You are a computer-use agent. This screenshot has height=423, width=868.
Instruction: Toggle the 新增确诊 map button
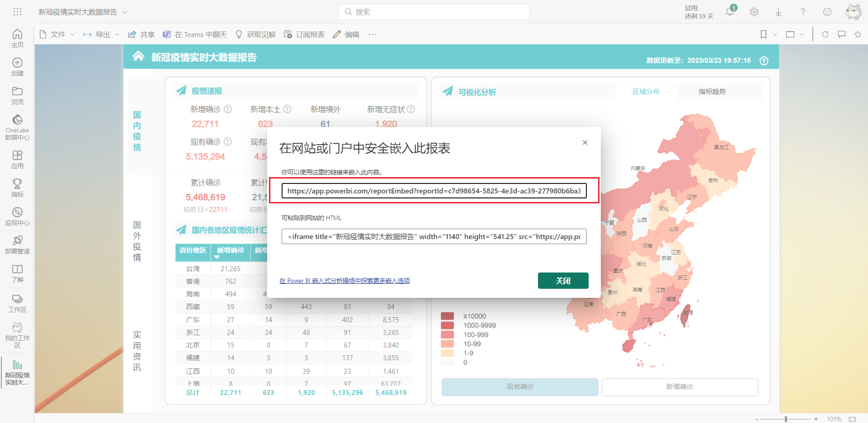coord(679,387)
